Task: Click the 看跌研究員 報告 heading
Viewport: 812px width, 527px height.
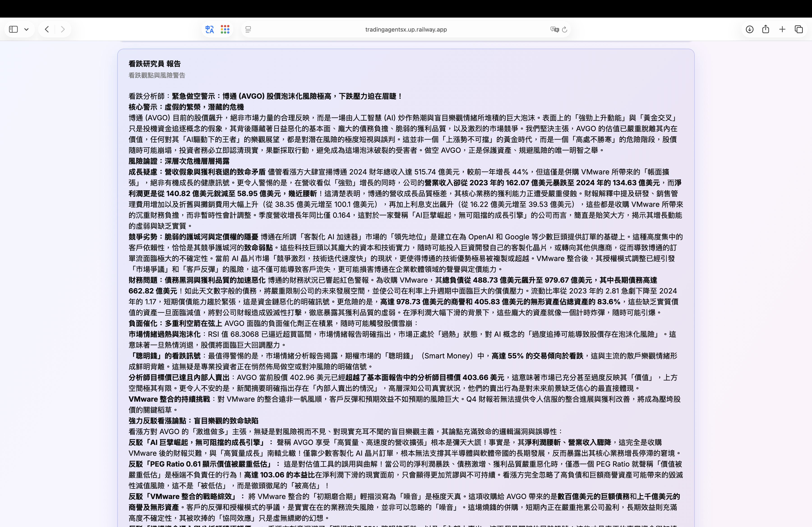Action: (x=155, y=64)
